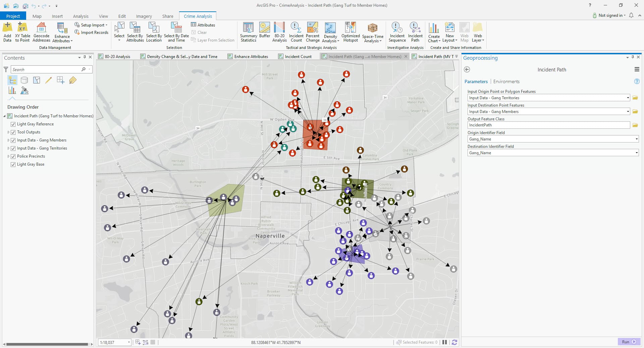Screen dimensions: 644x348
Task: Open the Environments tab link
Action: 506,81
